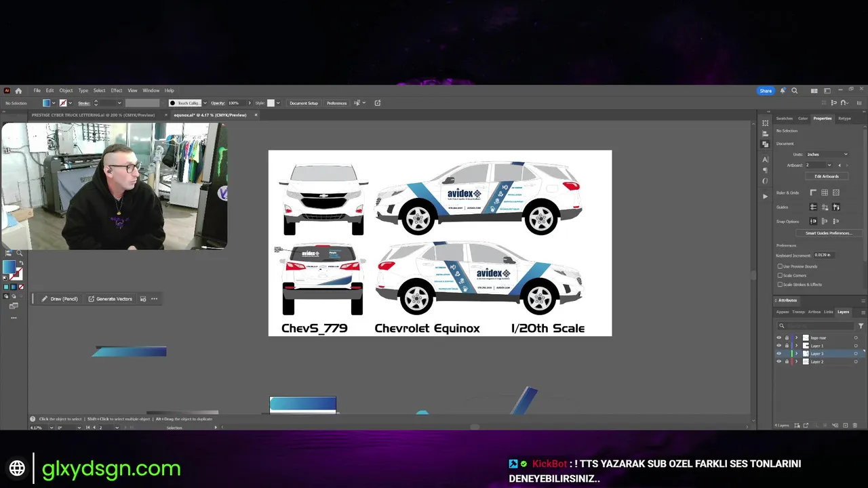Open the stroke weight dropdown
This screenshot has width=868, height=488.
(x=119, y=103)
